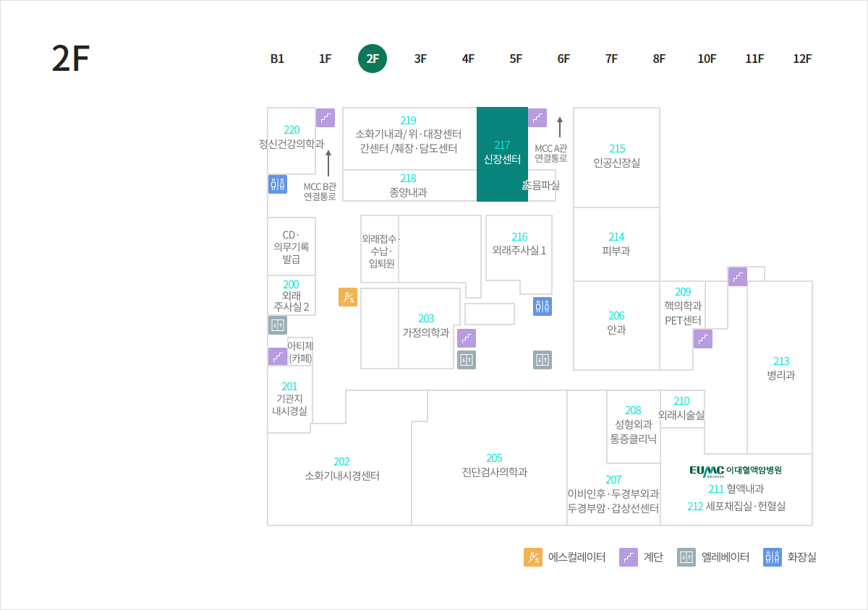Image resolution: width=868 pixels, height=610 pixels.
Task: Select room 205 진단검사의학과
Action: pyautogui.click(x=495, y=465)
